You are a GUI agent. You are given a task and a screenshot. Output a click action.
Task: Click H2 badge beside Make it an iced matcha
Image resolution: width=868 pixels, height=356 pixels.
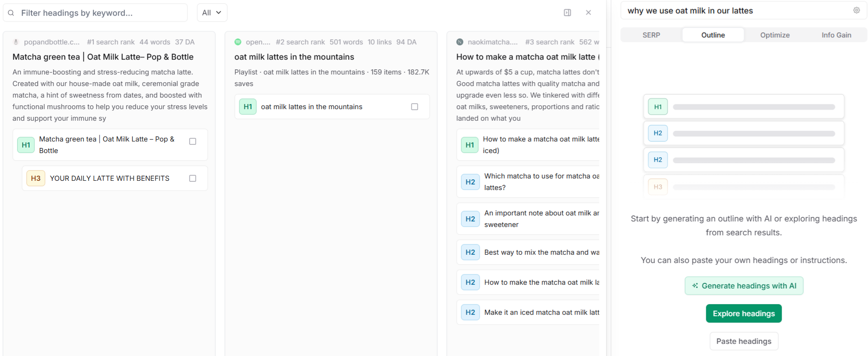[x=470, y=313]
